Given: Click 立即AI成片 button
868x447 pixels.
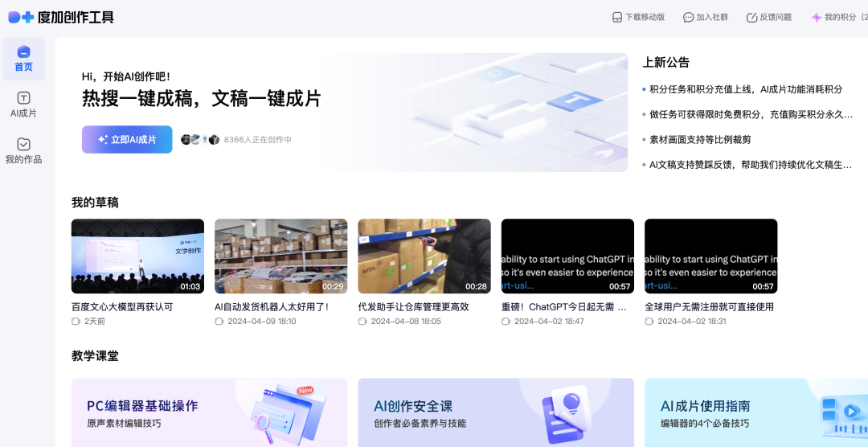Looking at the screenshot, I should tap(127, 140).
